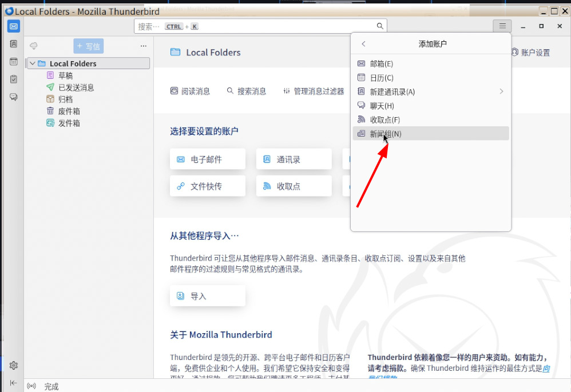
Task: Set up a 收取点 feed account card
Action: tap(294, 186)
